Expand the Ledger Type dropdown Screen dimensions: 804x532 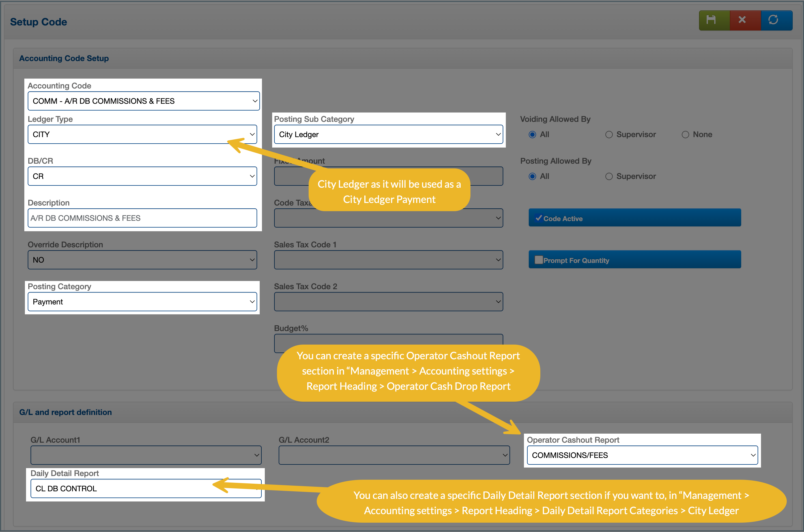(142, 134)
